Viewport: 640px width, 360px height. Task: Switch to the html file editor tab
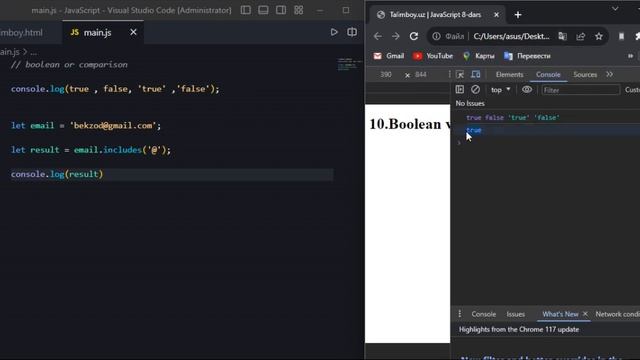pos(21,33)
